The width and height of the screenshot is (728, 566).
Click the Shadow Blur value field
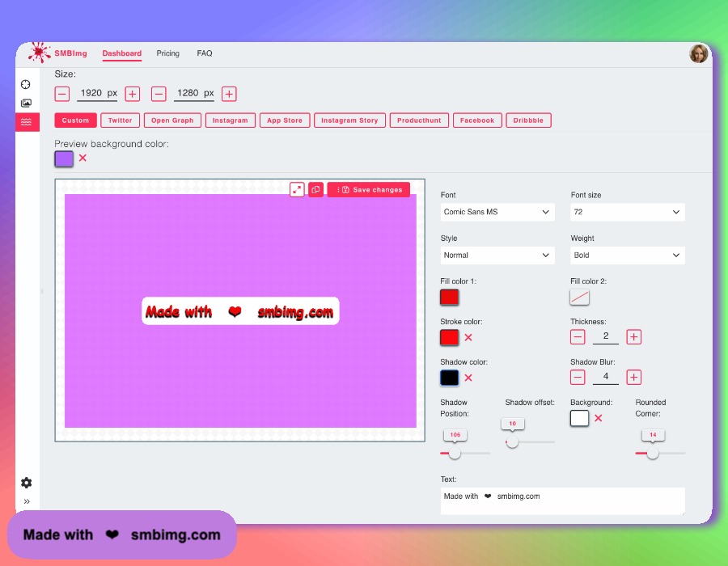click(605, 377)
